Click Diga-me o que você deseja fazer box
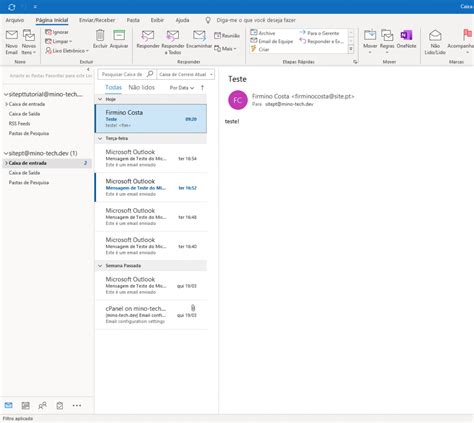 tap(256, 20)
